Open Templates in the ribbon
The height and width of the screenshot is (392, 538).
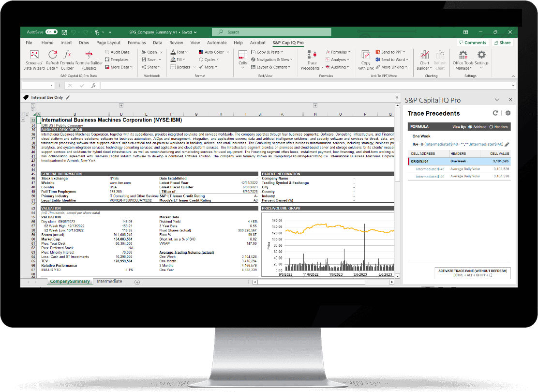coord(117,60)
